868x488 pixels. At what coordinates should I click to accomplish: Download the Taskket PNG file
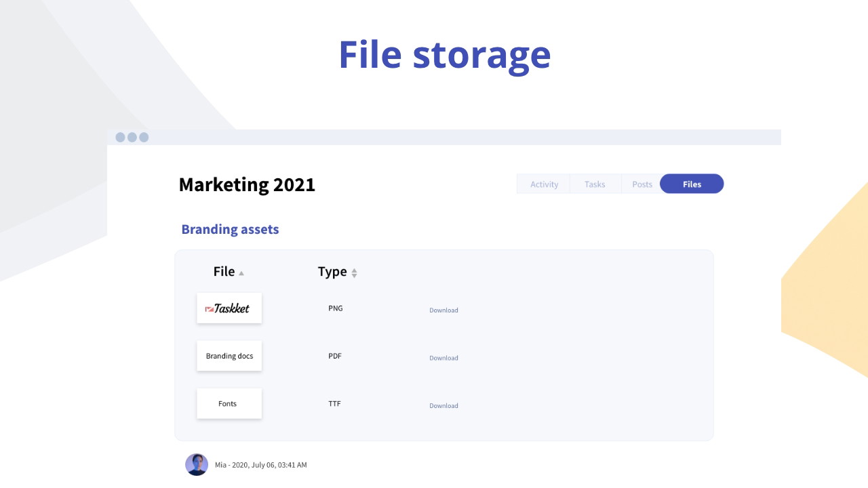coord(443,310)
